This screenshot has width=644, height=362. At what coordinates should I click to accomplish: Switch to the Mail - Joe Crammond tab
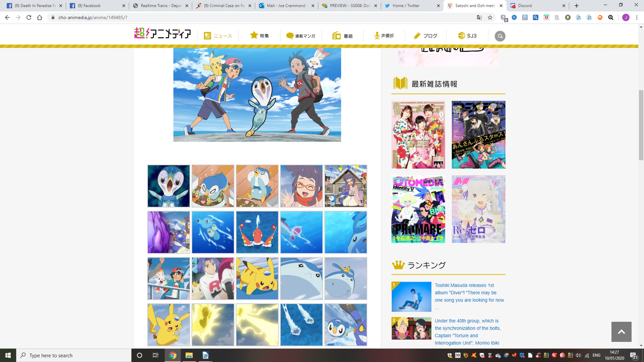[x=286, y=6]
